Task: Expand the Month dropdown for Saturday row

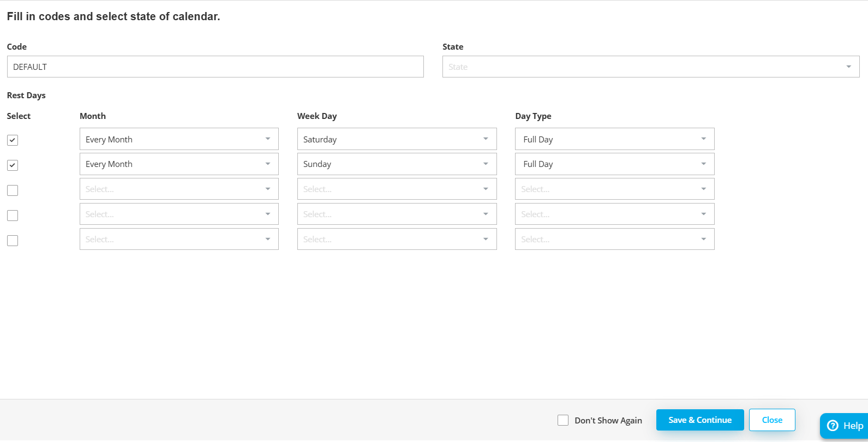Action: [179, 139]
